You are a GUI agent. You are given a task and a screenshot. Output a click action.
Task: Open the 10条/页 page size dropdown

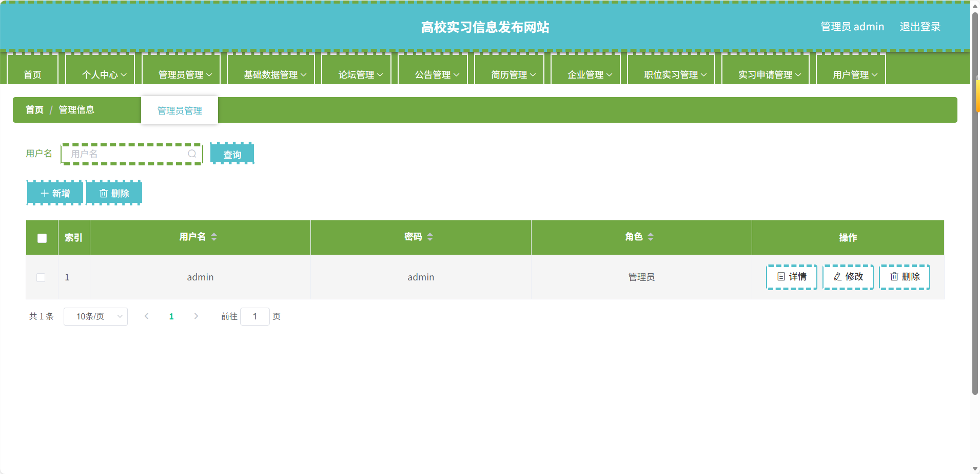pos(95,316)
